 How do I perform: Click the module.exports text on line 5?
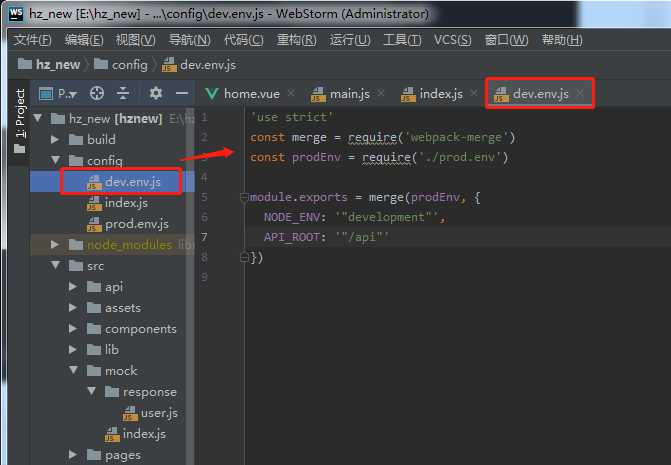298,197
